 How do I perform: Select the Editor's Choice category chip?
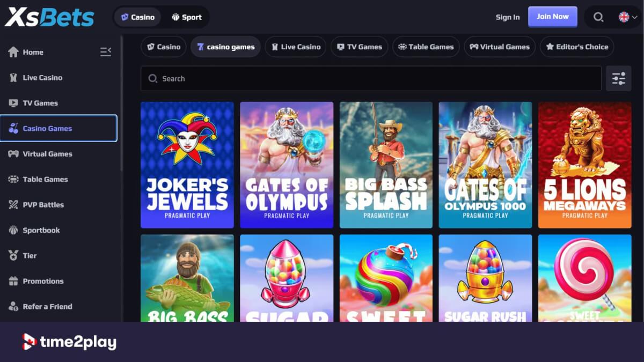577,47
